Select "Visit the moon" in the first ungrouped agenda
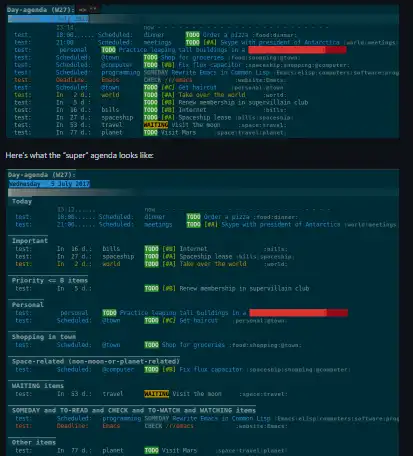Screen dimensions: 413x456 pos(196,125)
